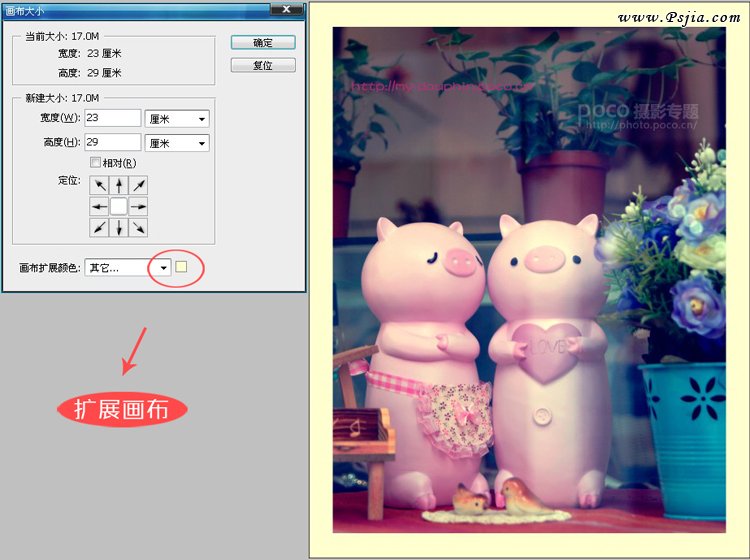Close the 画布大小 dialog
The image size is (750, 560).
(287, 9)
